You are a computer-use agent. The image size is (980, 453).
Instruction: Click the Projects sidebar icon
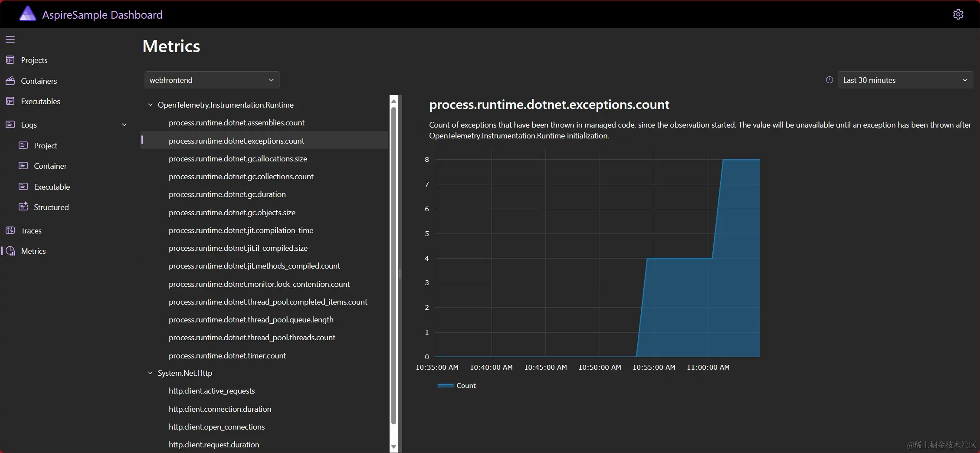tap(10, 60)
